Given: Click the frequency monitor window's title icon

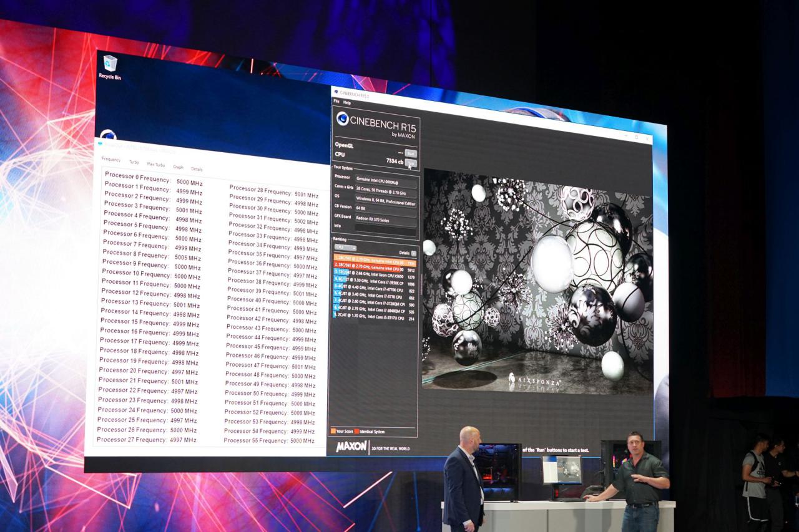Looking at the screenshot, I should pos(100,143).
